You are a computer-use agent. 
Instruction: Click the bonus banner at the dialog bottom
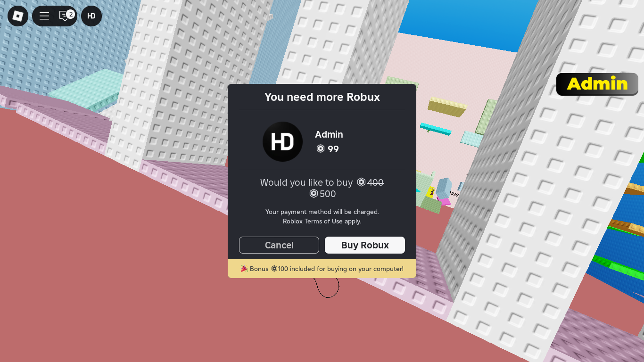(x=322, y=269)
